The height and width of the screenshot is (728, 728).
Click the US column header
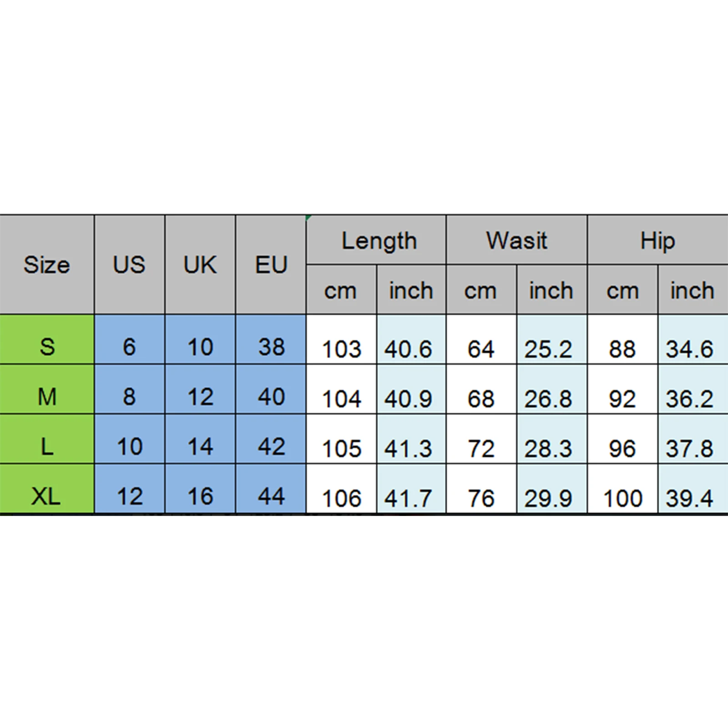tap(130, 264)
